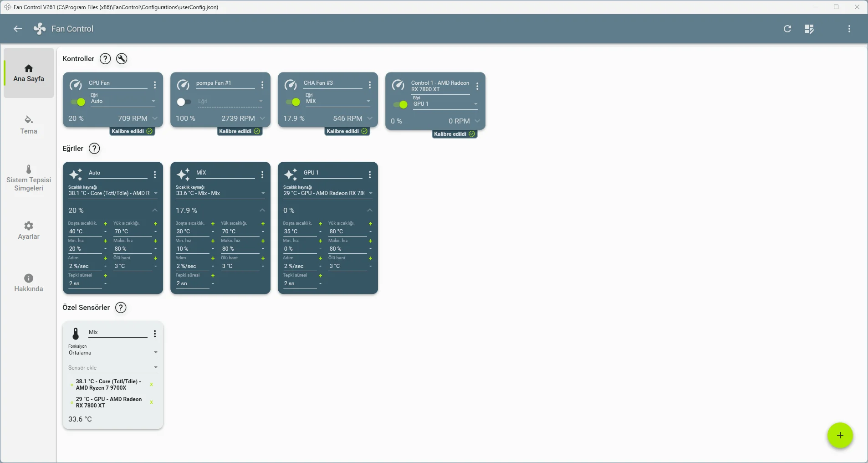The height and width of the screenshot is (463, 868).
Task: Open CHA Fan #3 card options menu
Action: click(370, 85)
